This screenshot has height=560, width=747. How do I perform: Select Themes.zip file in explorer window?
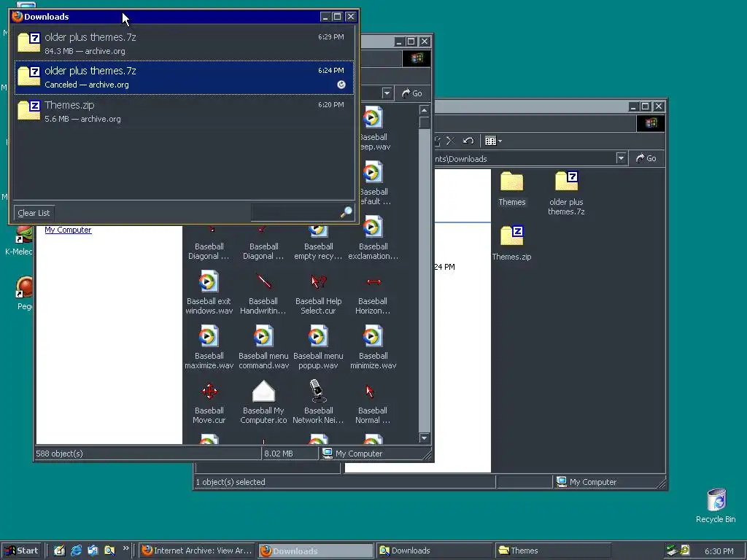[x=511, y=243]
